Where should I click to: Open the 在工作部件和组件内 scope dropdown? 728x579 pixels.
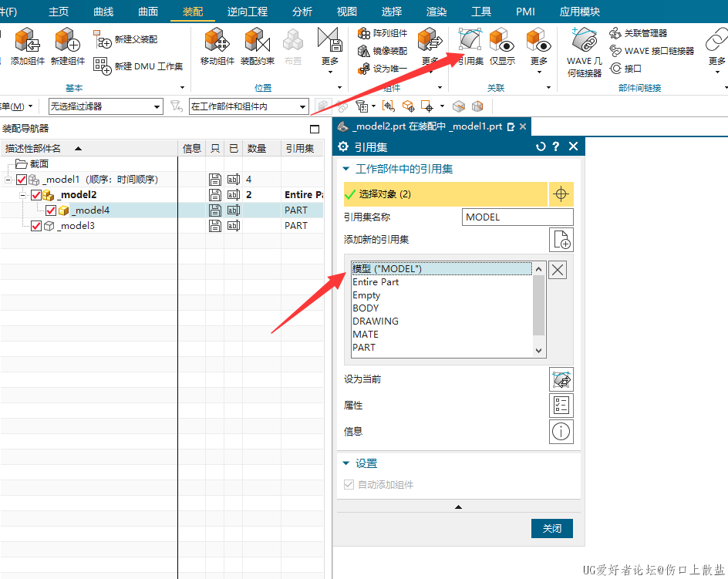click(x=248, y=106)
